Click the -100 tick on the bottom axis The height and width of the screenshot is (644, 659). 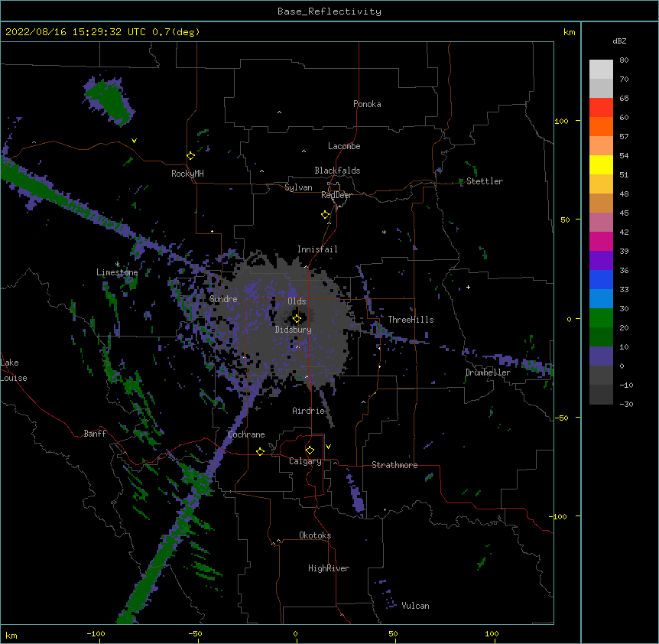(x=96, y=633)
